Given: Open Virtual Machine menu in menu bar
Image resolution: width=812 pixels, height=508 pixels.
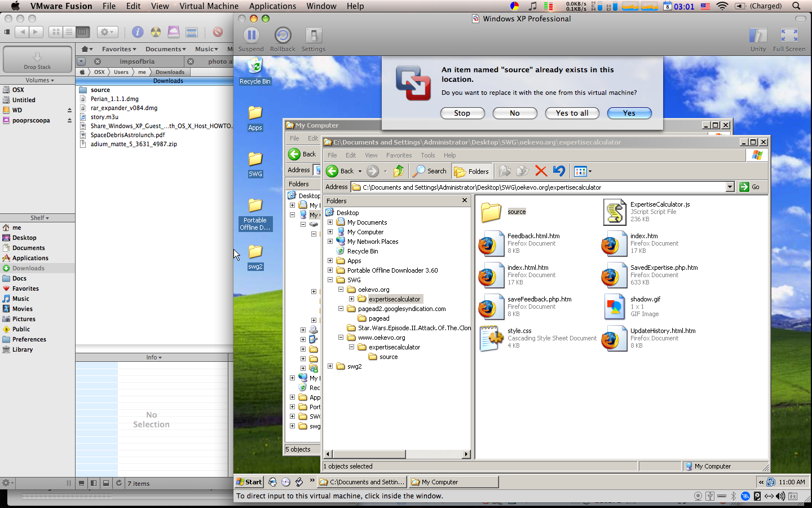Looking at the screenshot, I should pos(209,6).
